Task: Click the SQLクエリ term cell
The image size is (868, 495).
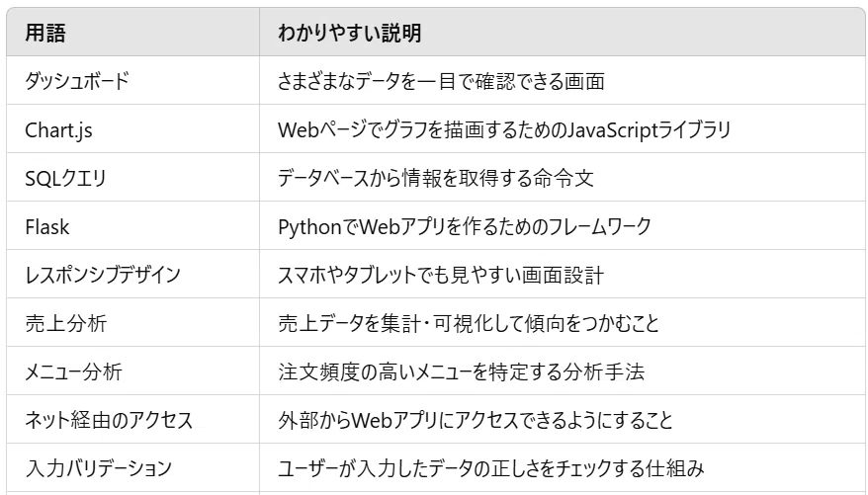Action: [132, 178]
